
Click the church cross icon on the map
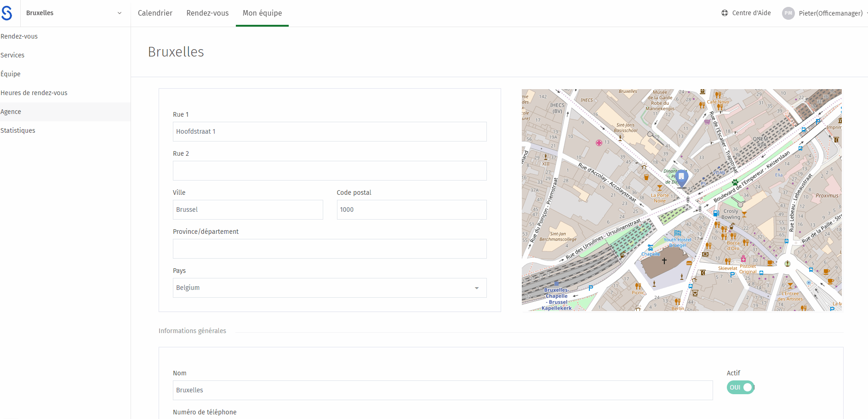[x=664, y=261]
